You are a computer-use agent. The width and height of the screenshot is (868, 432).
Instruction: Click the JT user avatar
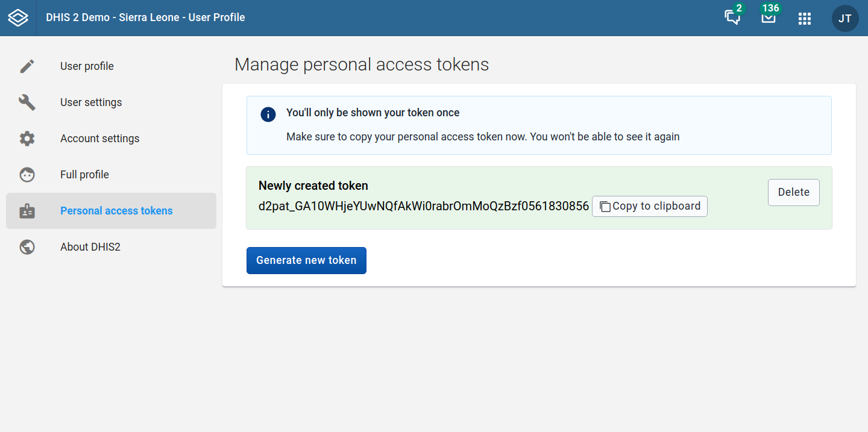pos(845,19)
